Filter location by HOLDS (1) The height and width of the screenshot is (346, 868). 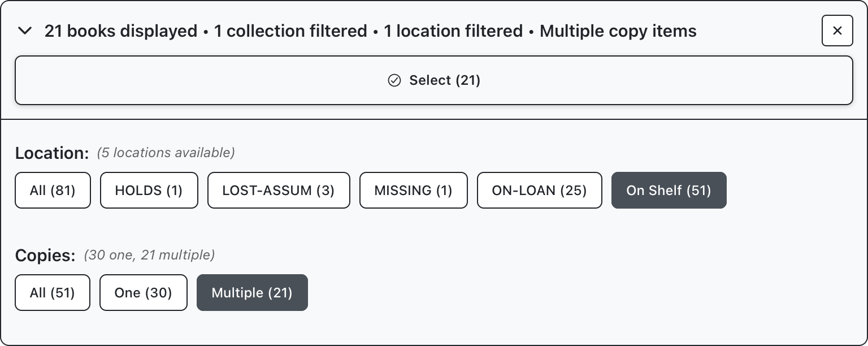click(x=149, y=191)
